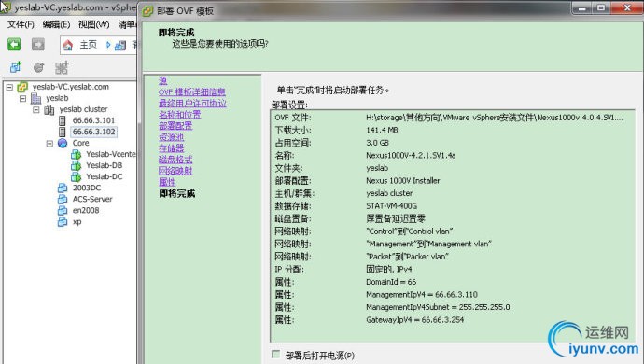The image size is (644, 364).
Task: Click the OVF file path value
Action: (x=495, y=118)
